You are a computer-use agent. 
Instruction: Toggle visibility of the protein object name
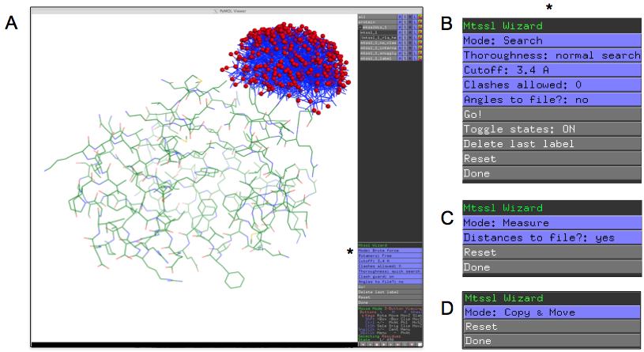click(x=378, y=21)
